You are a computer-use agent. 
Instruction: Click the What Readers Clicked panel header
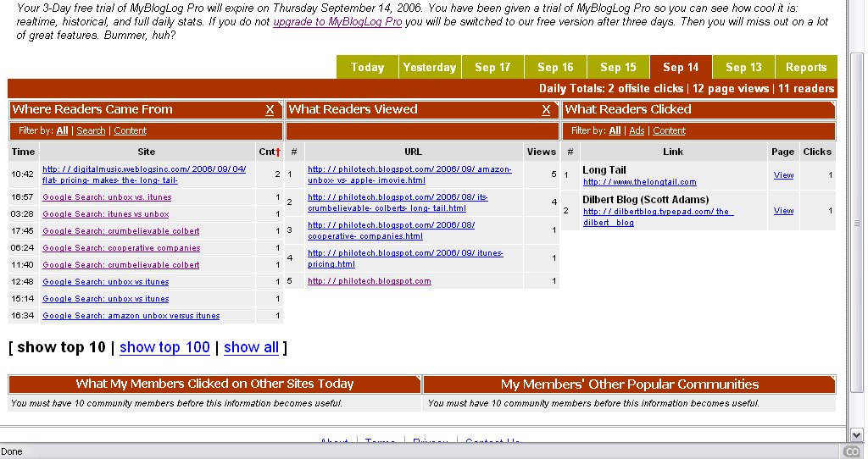click(698, 109)
